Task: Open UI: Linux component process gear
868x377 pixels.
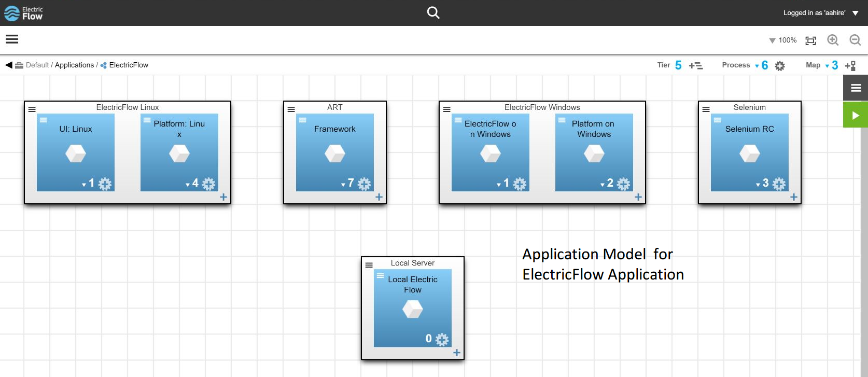Action: (x=105, y=184)
